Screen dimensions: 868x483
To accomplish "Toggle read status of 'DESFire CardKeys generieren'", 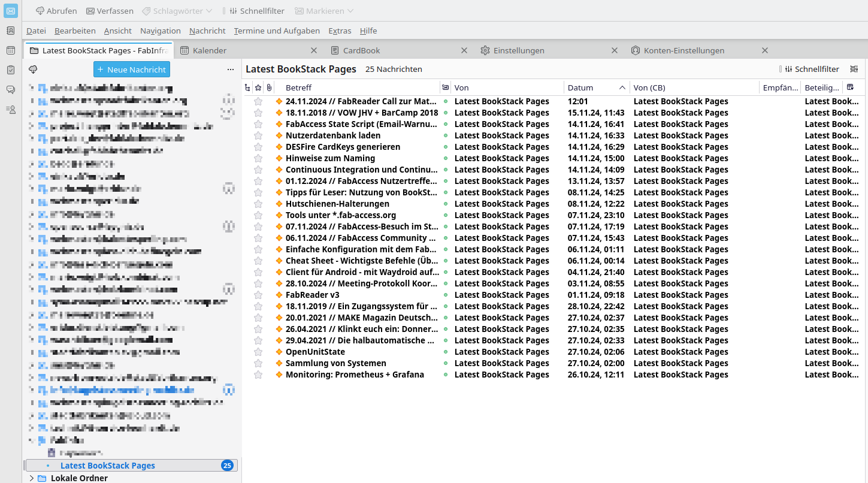I will (445, 147).
